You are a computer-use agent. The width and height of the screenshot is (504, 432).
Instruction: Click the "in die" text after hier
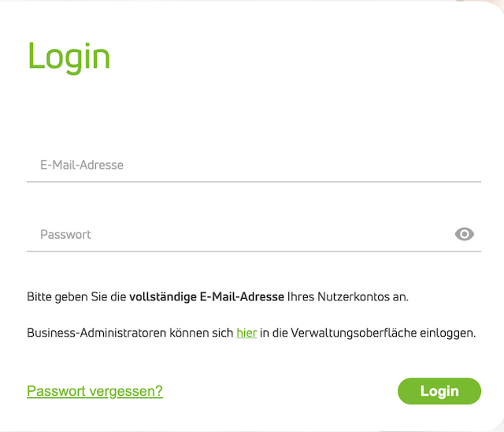(x=272, y=333)
